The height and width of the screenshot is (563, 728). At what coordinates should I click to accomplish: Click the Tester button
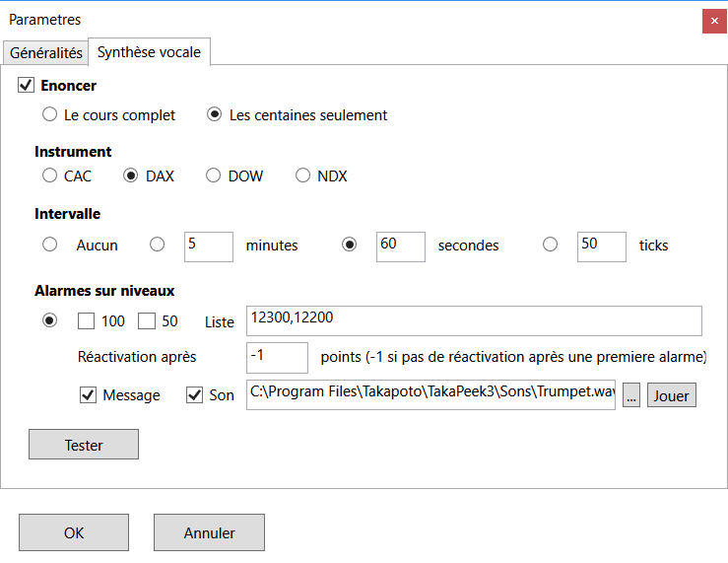click(84, 445)
